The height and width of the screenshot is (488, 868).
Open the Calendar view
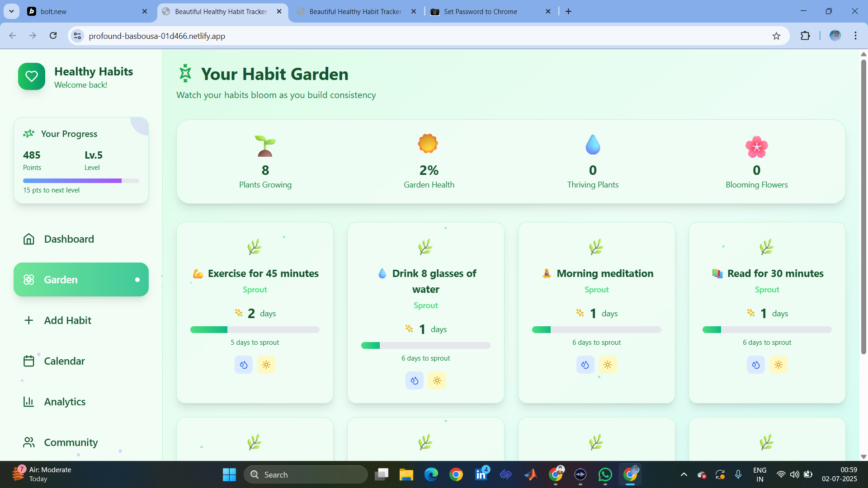click(64, 361)
